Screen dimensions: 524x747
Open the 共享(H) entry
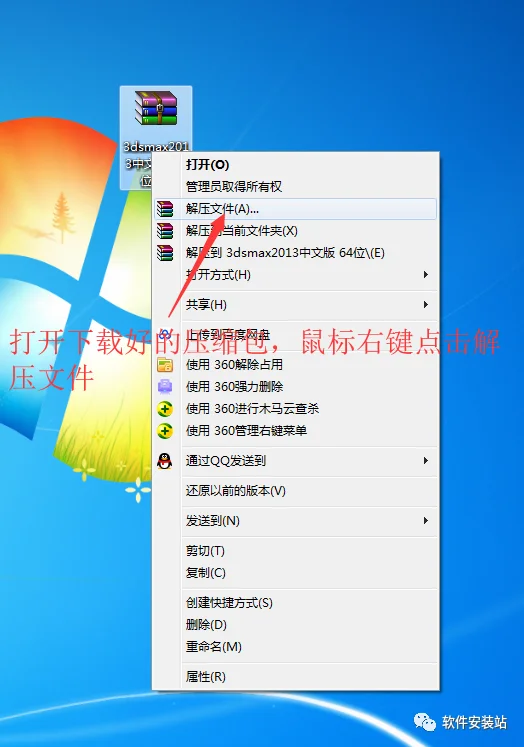(x=295, y=305)
